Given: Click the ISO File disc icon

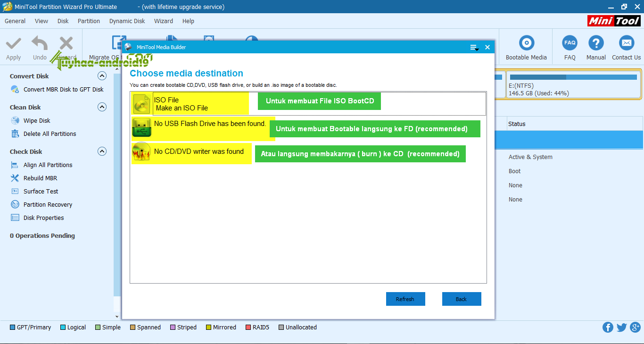Looking at the screenshot, I should (x=141, y=104).
